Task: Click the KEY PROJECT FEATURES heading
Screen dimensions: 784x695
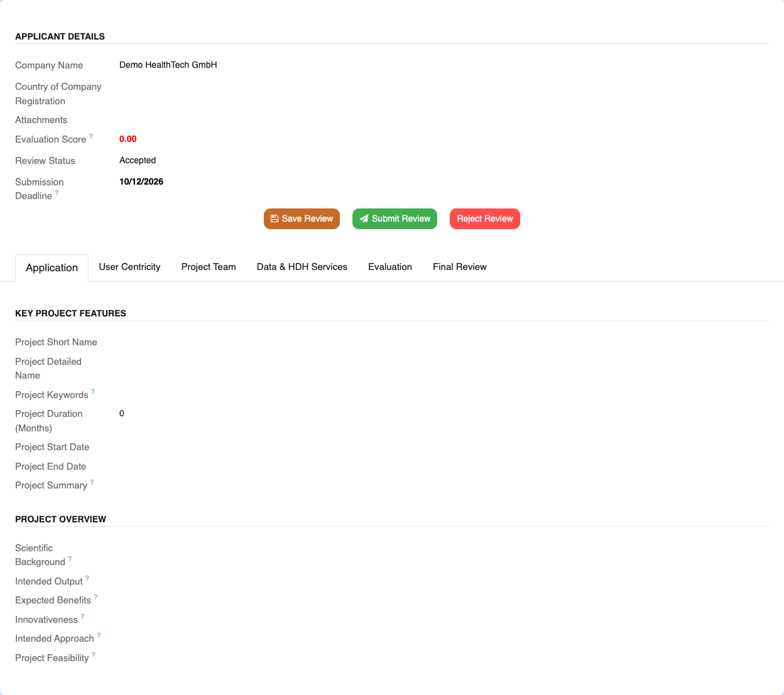Action: [70, 313]
